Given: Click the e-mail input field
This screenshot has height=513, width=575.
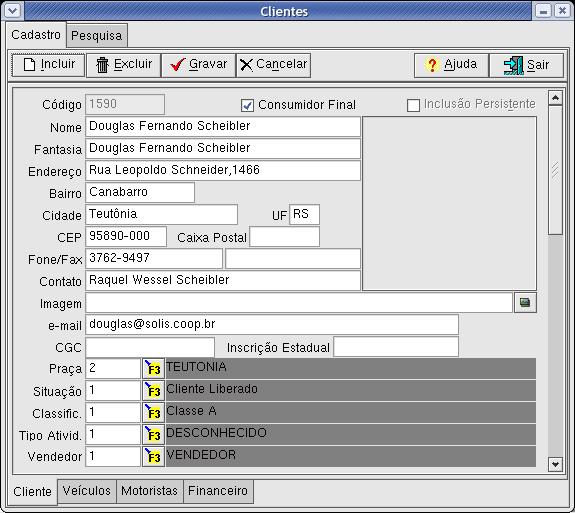Looking at the screenshot, I should coord(272,325).
